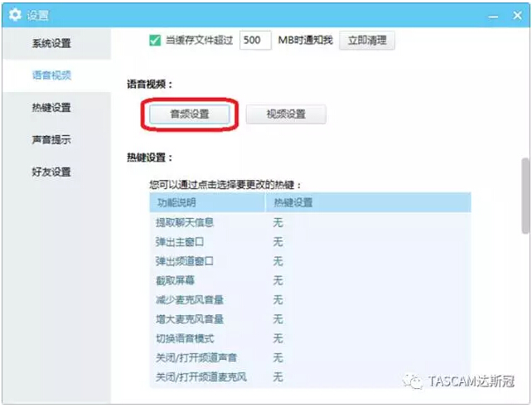The width and height of the screenshot is (532, 408).
Task: Click the 无 hotkey value for 截取屏幕
Action: (278, 280)
